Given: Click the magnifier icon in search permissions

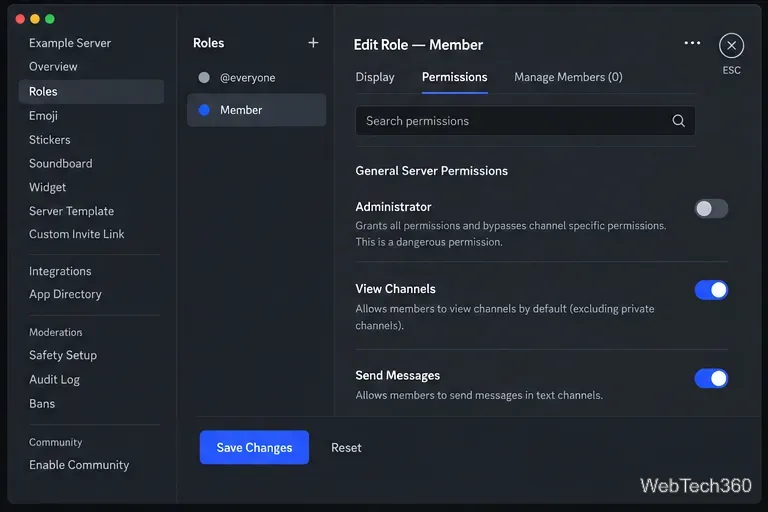Looking at the screenshot, I should pyautogui.click(x=678, y=121).
